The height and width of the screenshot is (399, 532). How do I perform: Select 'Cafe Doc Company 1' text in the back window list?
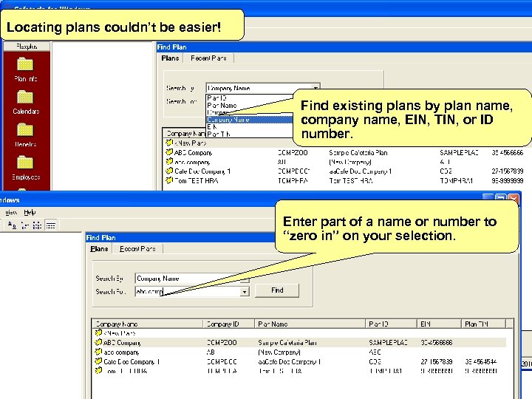[202, 171]
